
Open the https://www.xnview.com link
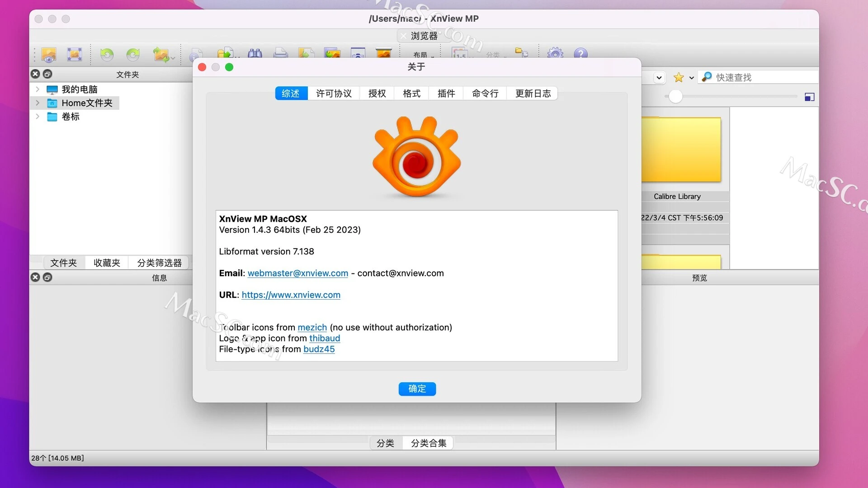click(291, 295)
